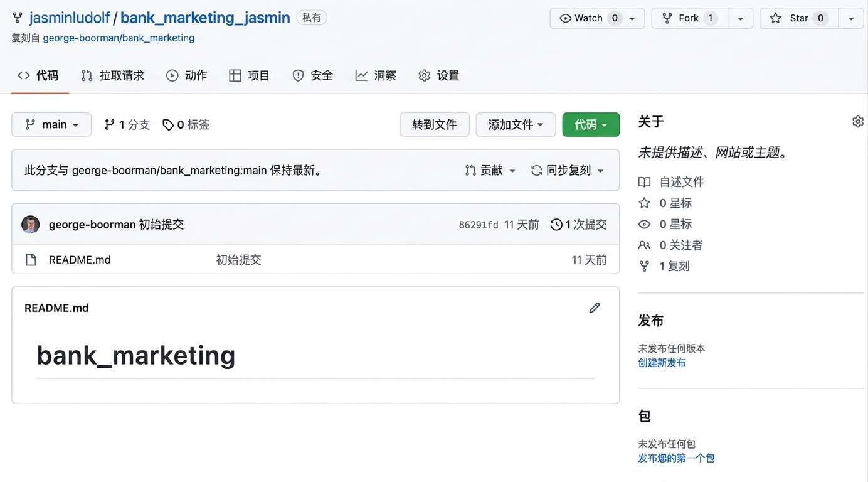The width and height of the screenshot is (868, 482).
Task: Click the file icon beside README.md
Action: (31, 260)
